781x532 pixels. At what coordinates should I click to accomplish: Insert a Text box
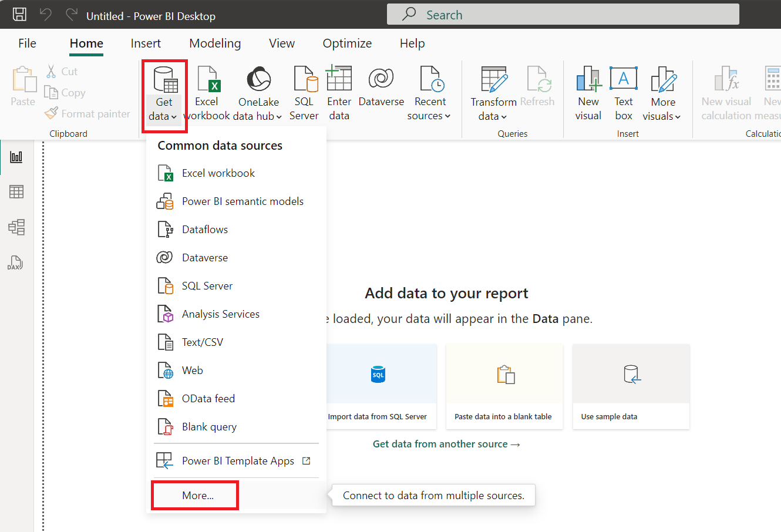point(623,91)
